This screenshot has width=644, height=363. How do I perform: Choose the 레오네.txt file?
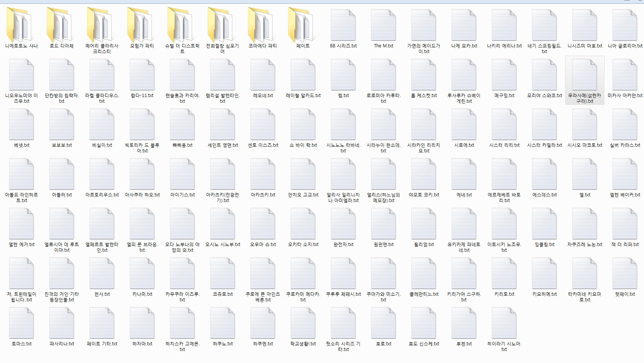(x=263, y=76)
